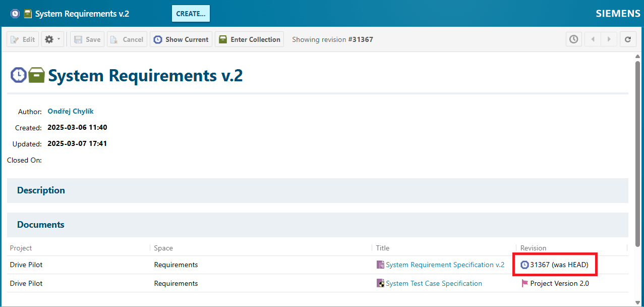
Task: Click the history clock icon in toolbar
Action: tap(573, 39)
